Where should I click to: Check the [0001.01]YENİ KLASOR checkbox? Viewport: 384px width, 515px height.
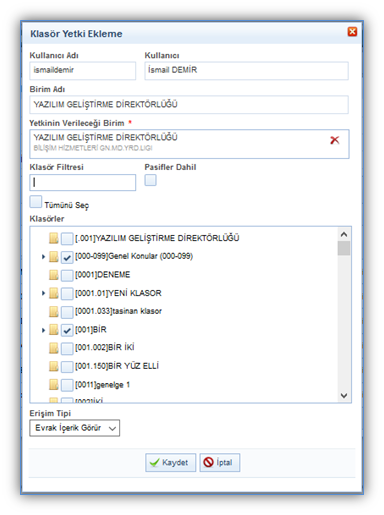(x=67, y=294)
